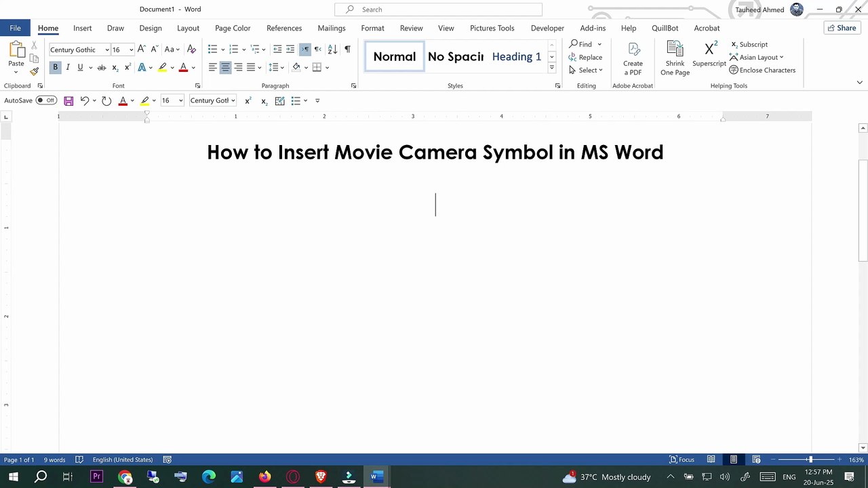Click the Replace button in the Editing group
The image size is (868, 488).
pos(586,58)
